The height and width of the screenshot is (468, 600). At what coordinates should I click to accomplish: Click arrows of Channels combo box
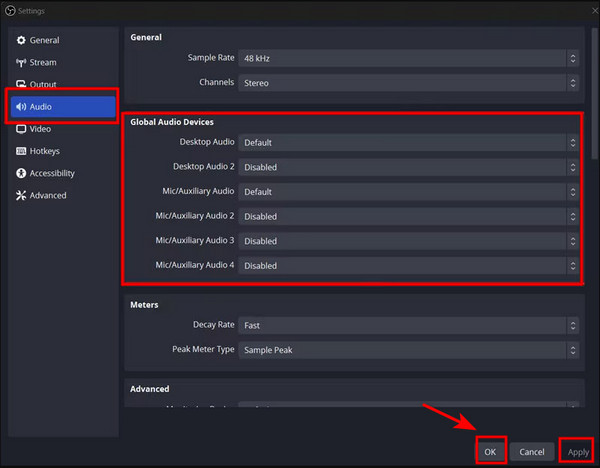(x=573, y=83)
